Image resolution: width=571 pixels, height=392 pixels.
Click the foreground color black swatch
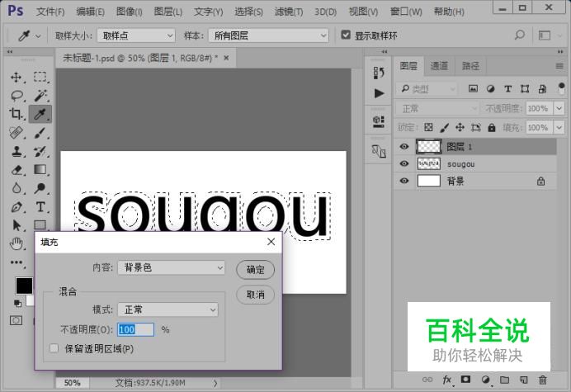(x=24, y=286)
